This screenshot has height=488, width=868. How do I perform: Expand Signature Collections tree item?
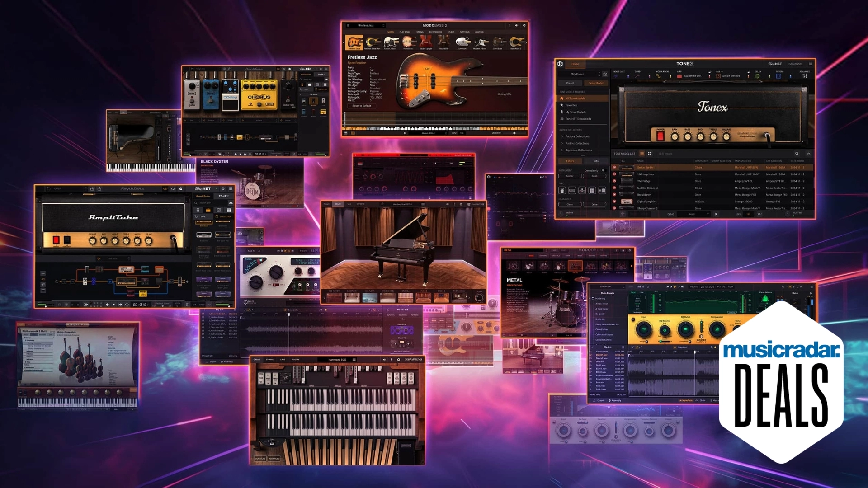[x=578, y=150]
